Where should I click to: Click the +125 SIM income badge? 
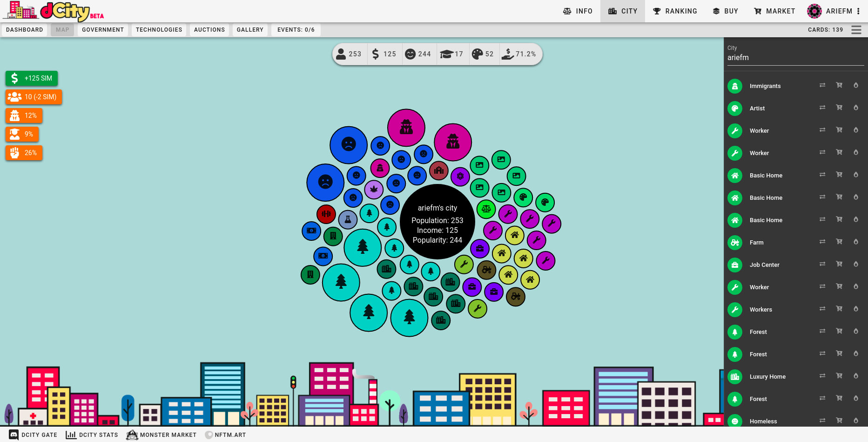pos(32,78)
